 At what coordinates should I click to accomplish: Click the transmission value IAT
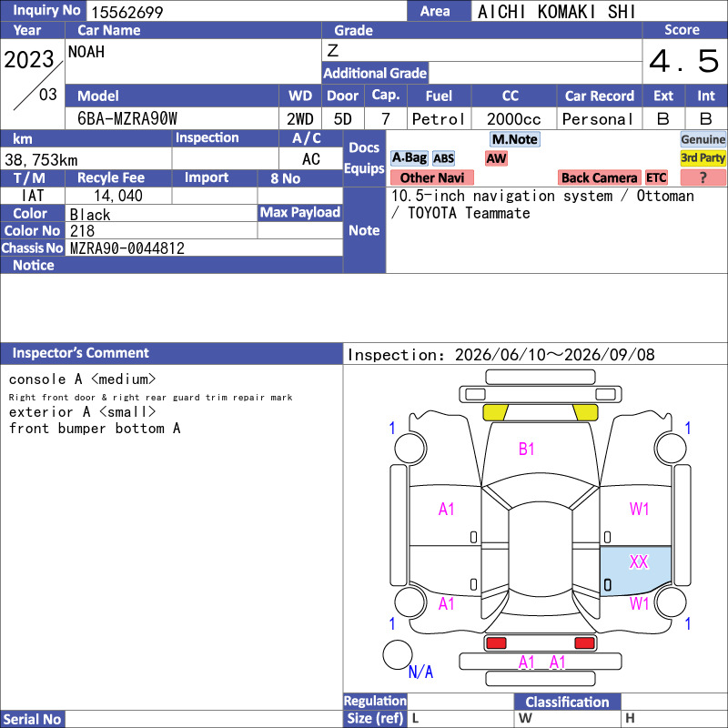[x=33, y=196]
